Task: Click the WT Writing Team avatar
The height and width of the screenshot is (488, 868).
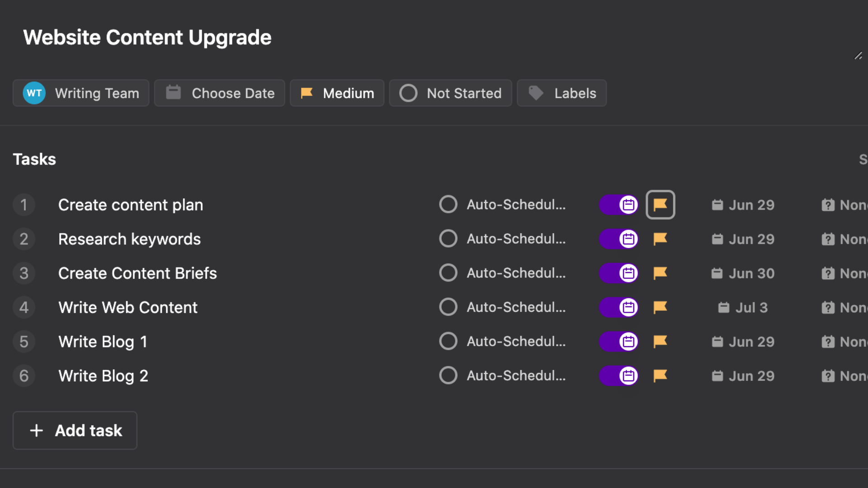Action: click(x=34, y=93)
